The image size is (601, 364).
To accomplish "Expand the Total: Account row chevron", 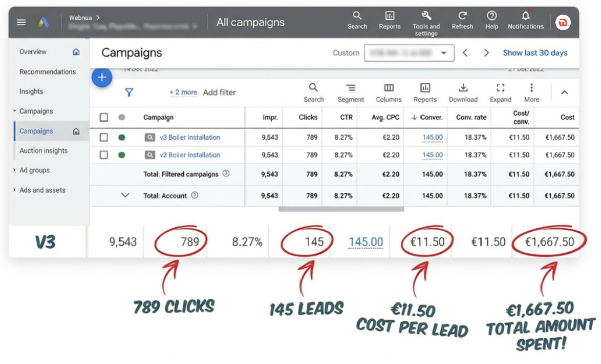I will [x=126, y=195].
